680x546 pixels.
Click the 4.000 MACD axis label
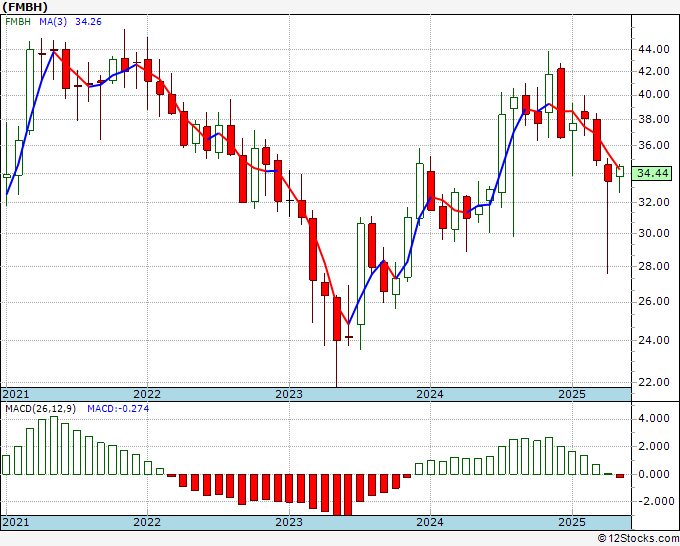[x=654, y=418]
